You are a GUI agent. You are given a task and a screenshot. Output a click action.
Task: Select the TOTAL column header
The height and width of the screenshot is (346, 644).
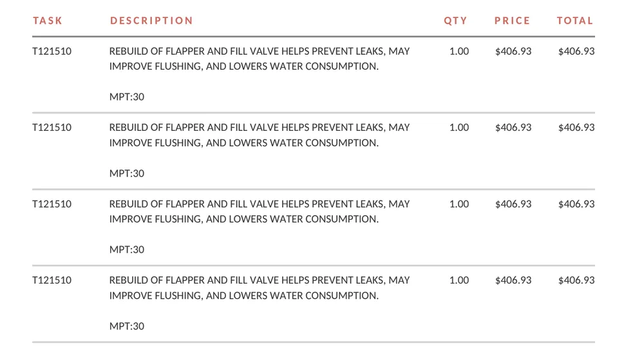point(574,21)
